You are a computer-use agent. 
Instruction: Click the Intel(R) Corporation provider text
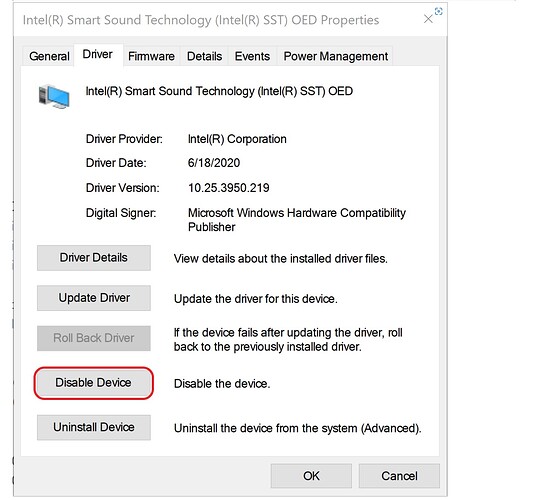[x=237, y=139]
